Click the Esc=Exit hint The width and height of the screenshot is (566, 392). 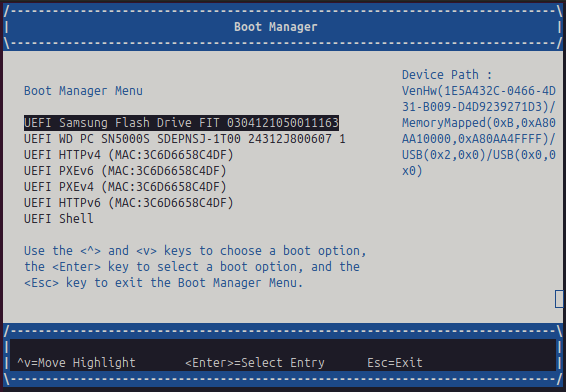395,362
